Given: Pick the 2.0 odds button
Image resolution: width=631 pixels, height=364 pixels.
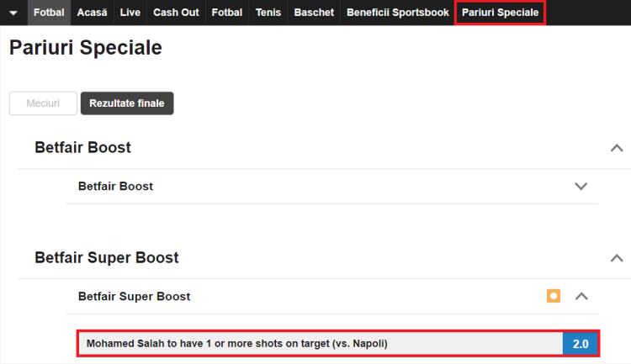Looking at the screenshot, I should pyautogui.click(x=581, y=344).
